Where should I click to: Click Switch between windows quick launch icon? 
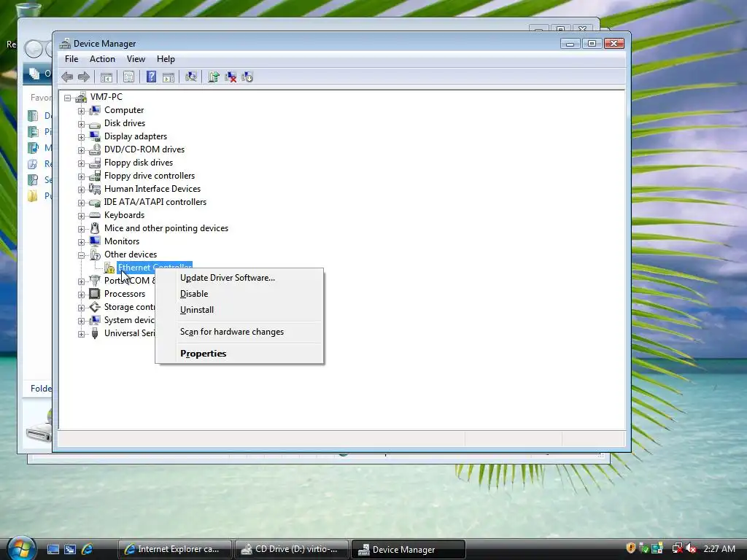click(70, 549)
